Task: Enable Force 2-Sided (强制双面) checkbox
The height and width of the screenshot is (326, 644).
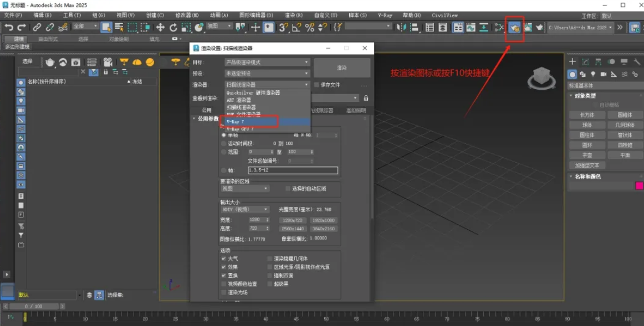Action: coord(270,275)
